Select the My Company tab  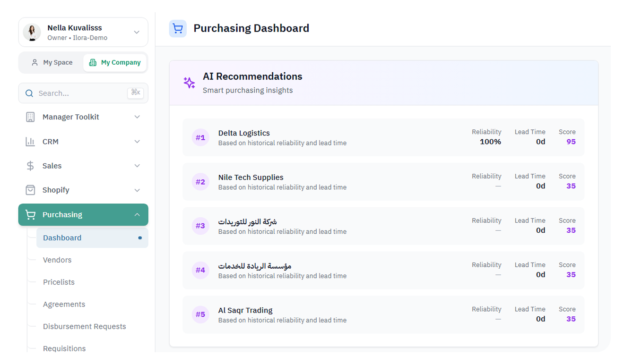pyautogui.click(x=115, y=62)
